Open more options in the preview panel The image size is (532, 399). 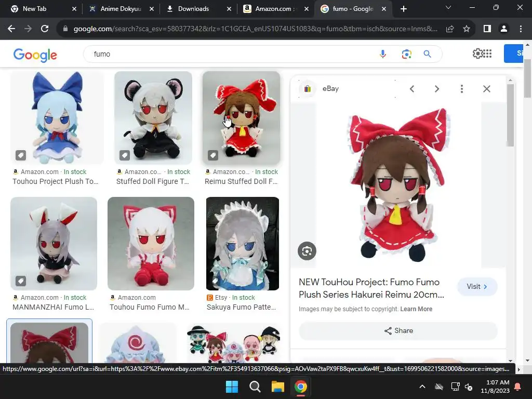point(461,89)
